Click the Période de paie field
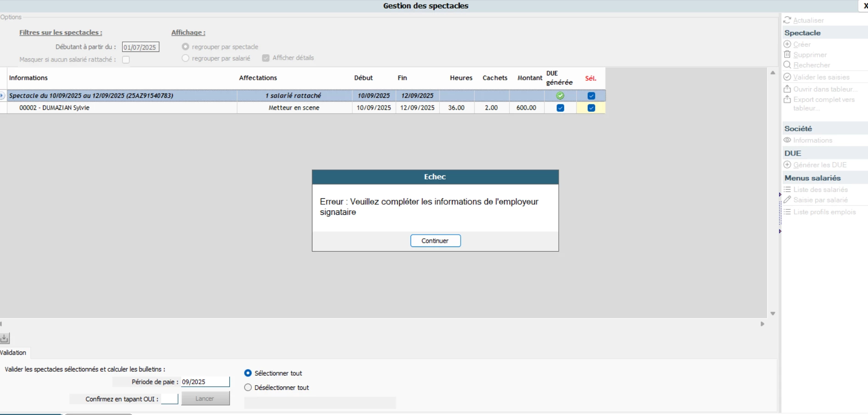 [x=205, y=381]
